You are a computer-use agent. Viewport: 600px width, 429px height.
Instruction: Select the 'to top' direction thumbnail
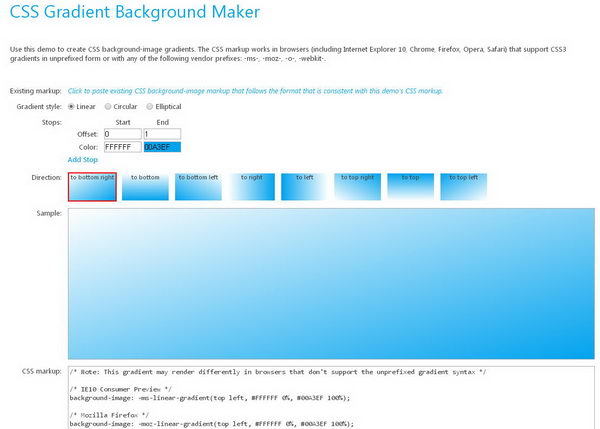(411, 187)
